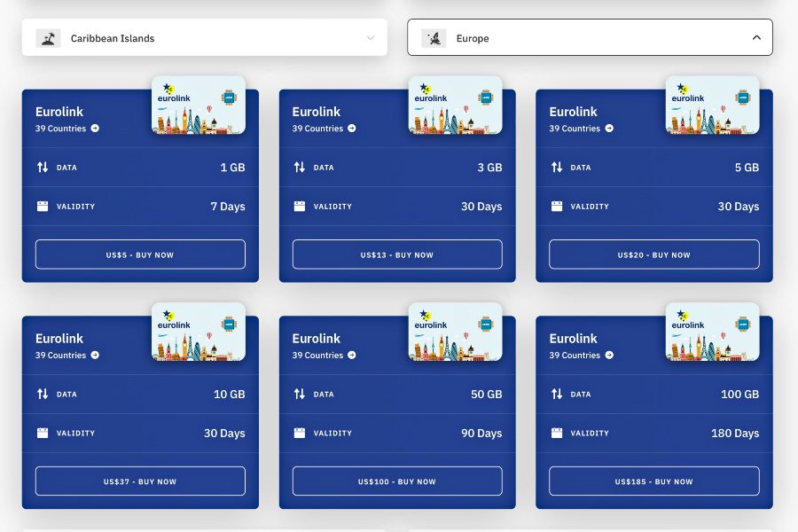Click the Eurolink title on the 1 GB card
This screenshot has width=798, height=532.
(x=59, y=112)
